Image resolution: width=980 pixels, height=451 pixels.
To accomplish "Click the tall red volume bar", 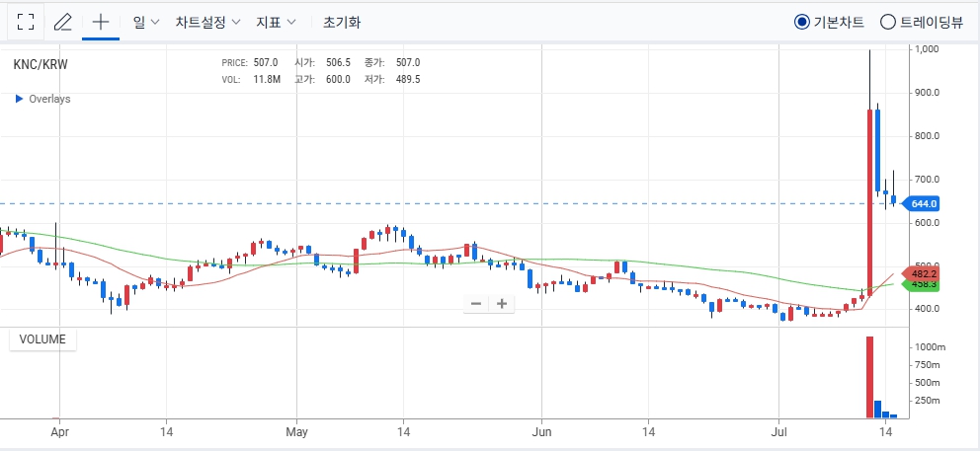I will [x=869, y=377].
